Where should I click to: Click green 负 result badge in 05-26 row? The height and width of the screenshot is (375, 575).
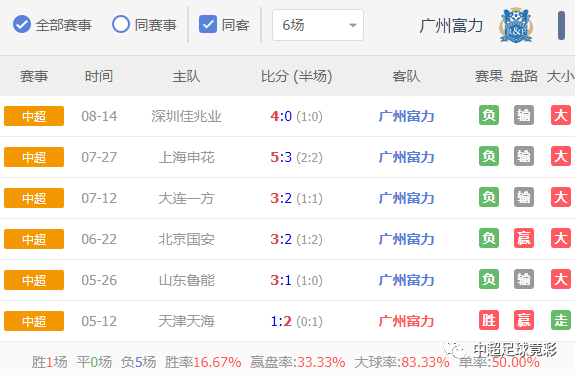[x=489, y=280]
